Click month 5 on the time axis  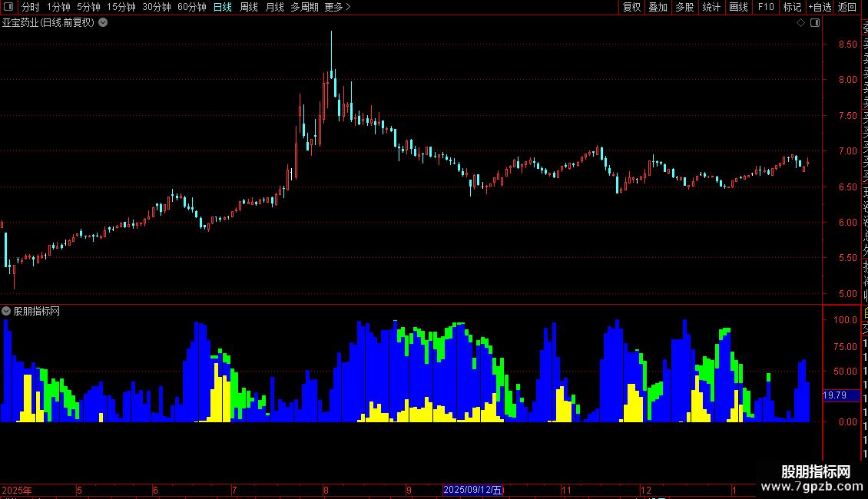79,490
